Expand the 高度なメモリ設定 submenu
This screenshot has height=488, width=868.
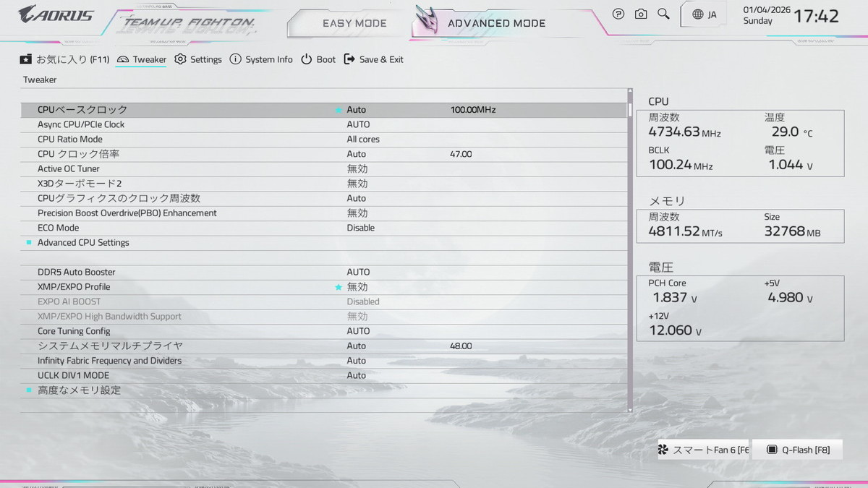(79, 390)
